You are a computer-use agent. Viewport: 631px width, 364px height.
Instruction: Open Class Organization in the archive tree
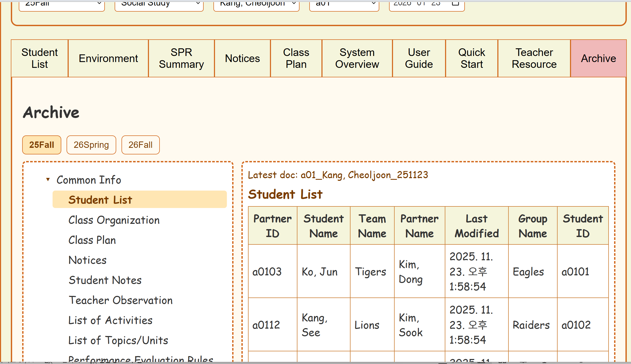pyautogui.click(x=114, y=220)
